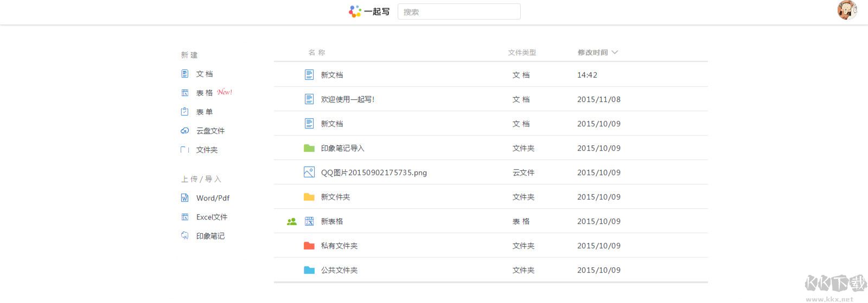Screen dimensions: 868x303
Task: Open 新文档 modified at 14:42
Action: coord(332,75)
